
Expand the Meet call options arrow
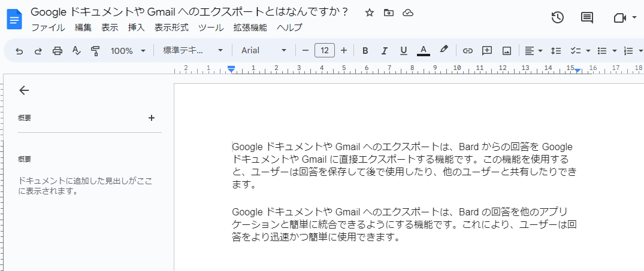click(x=634, y=17)
